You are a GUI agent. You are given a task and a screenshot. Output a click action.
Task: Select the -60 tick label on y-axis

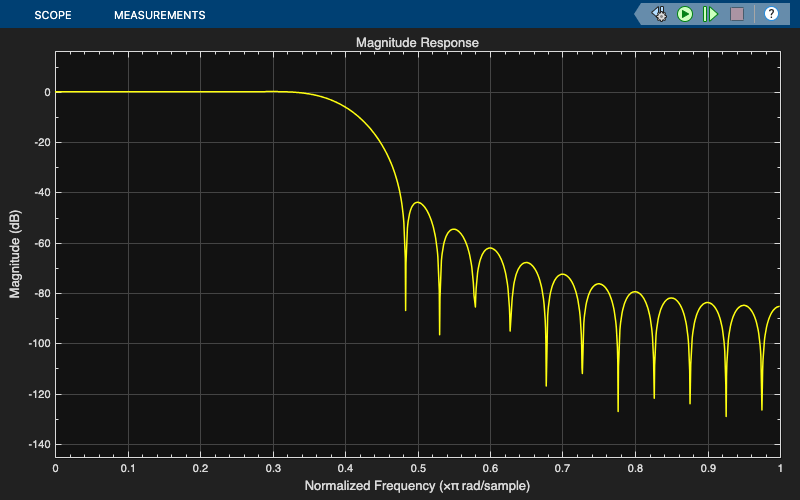tap(43, 243)
